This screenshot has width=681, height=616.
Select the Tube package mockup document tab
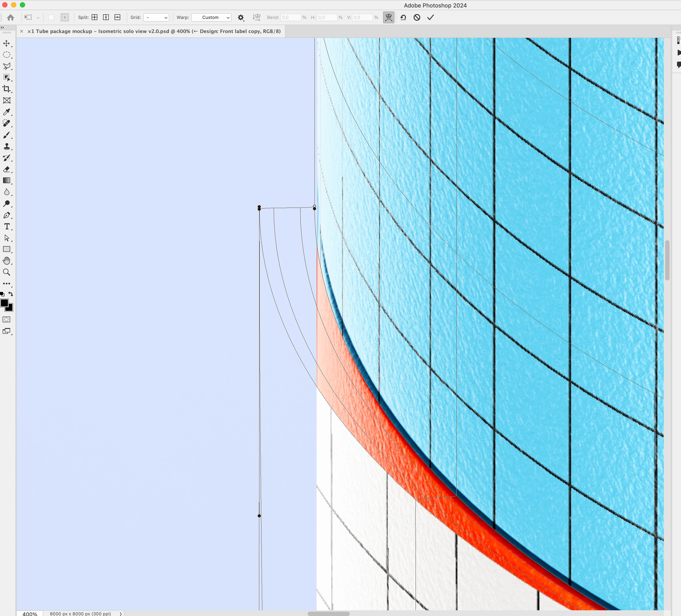pos(154,31)
